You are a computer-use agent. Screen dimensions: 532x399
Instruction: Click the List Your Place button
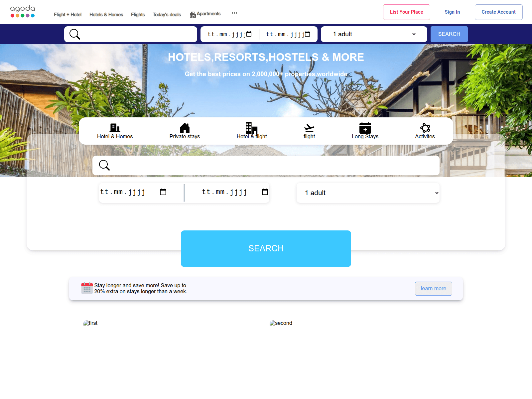coord(407,12)
